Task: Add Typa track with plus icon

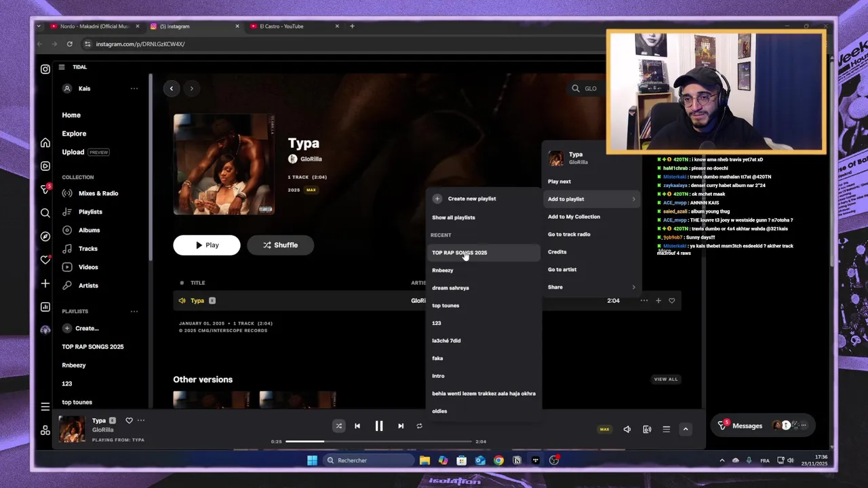Action: coord(658,300)
